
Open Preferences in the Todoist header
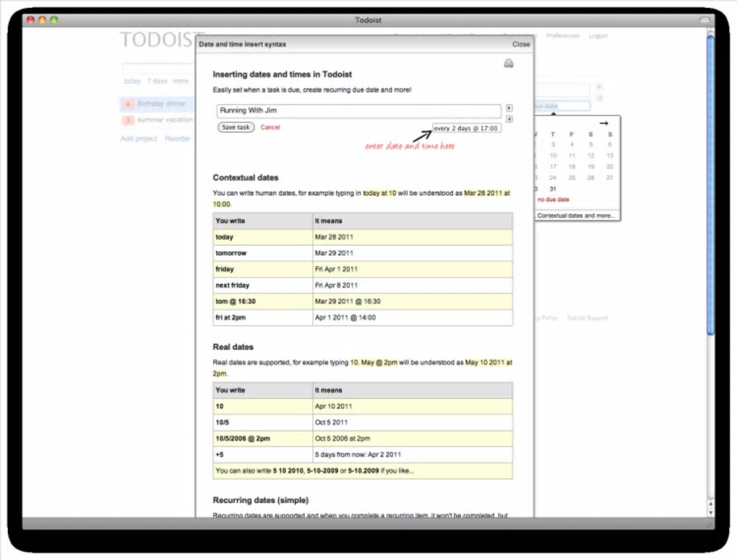[x=563, y=35]
